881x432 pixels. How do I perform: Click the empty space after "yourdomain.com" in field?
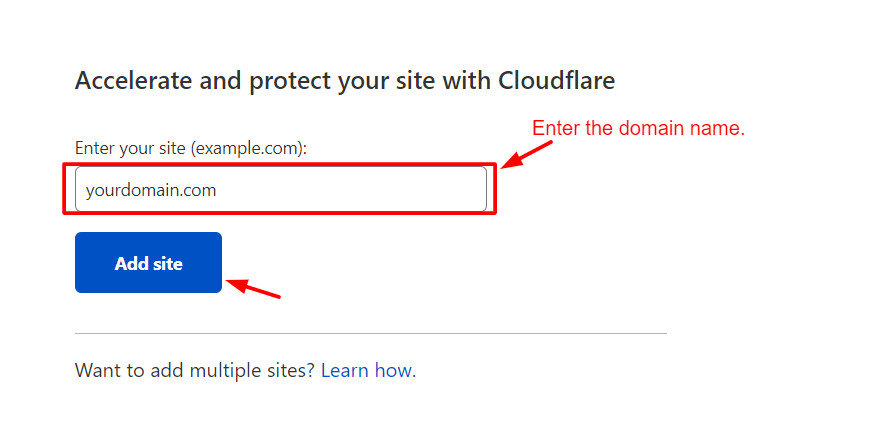[x=380, y=189]
